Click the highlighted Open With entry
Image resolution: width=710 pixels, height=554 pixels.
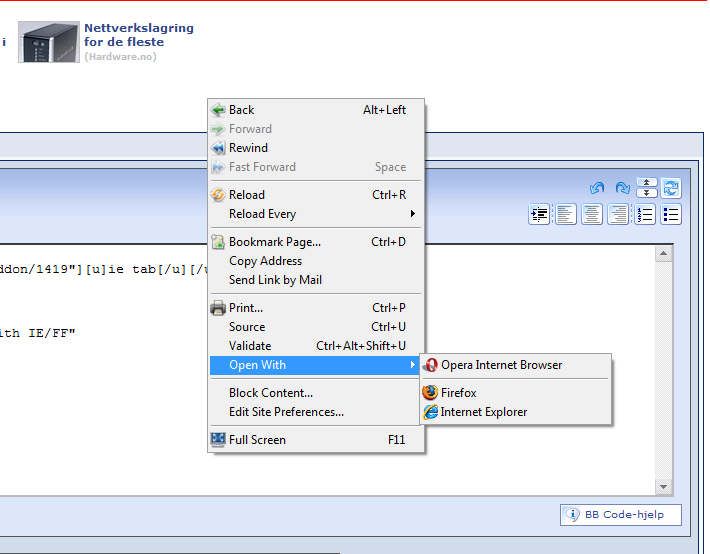[x=316, y=365]
